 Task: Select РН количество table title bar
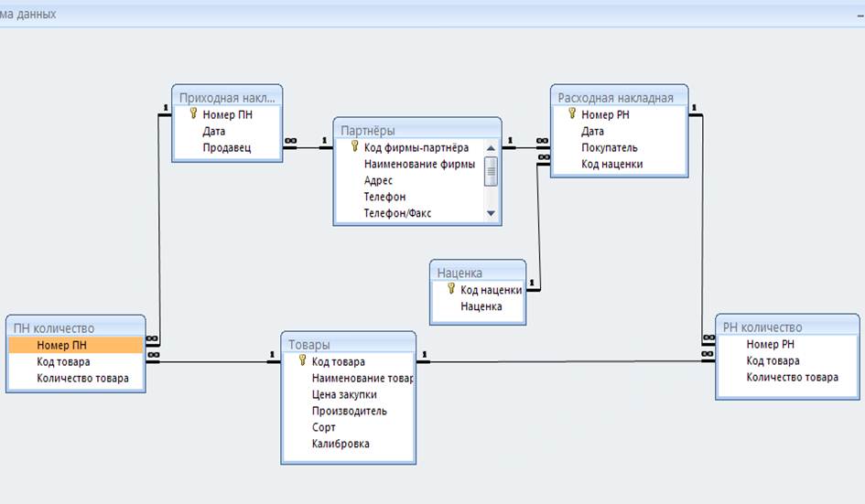787,327
